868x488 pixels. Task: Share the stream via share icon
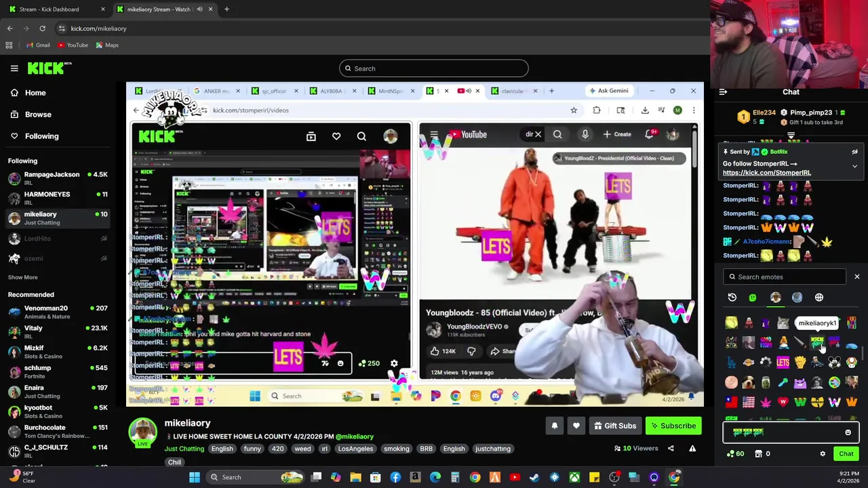pyautogui.click(x=671, y=448)
